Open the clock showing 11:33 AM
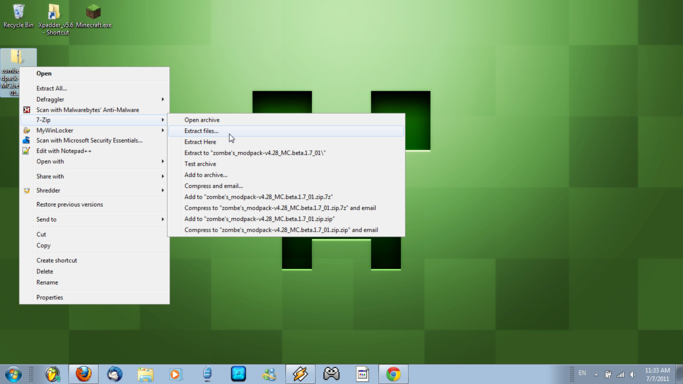The height and width of the screenshot is (384, 683). pos(657,374)
